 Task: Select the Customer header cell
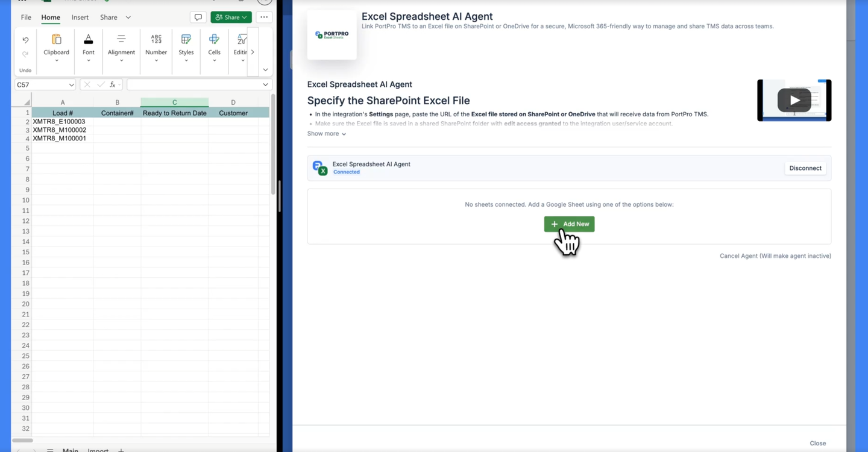233,113
